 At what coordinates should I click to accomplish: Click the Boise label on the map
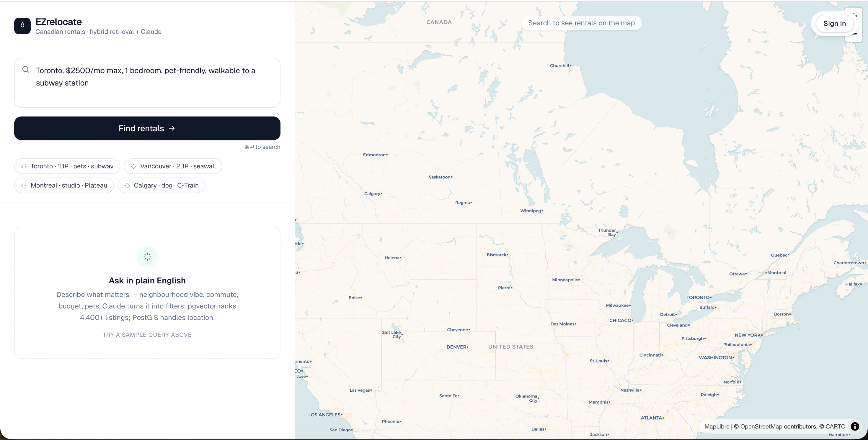click(x=354, y=298)
